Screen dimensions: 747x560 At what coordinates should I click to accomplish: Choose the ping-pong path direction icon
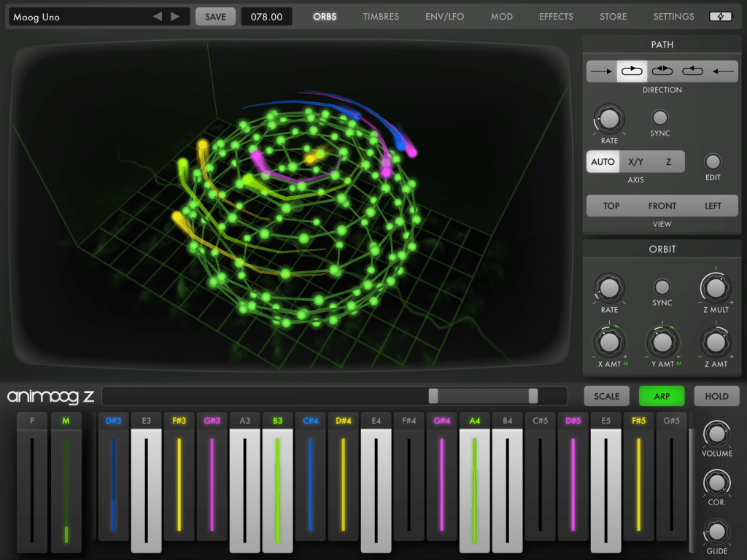coord(662,71)
